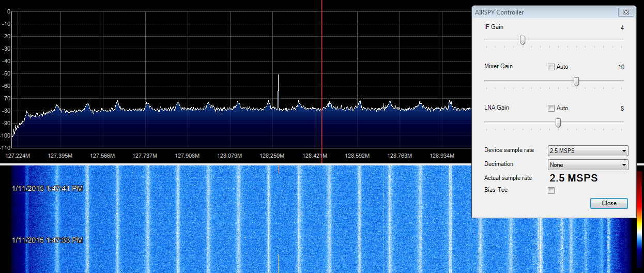
Task: Enable Auto for Mixer Gain
Action: 551,67
